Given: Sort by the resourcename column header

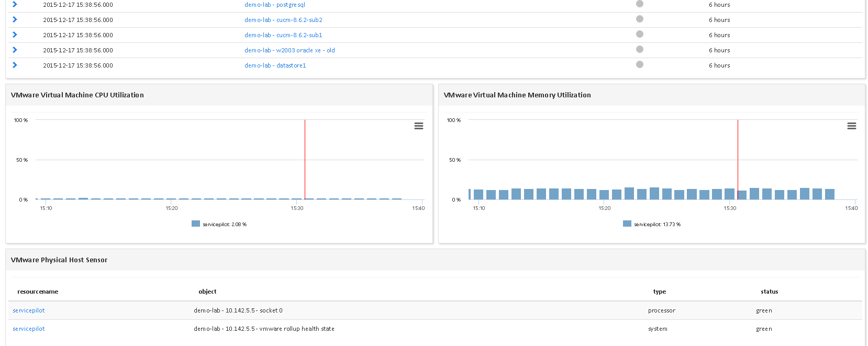Looking at the screenshot, I should coord(38,292).
